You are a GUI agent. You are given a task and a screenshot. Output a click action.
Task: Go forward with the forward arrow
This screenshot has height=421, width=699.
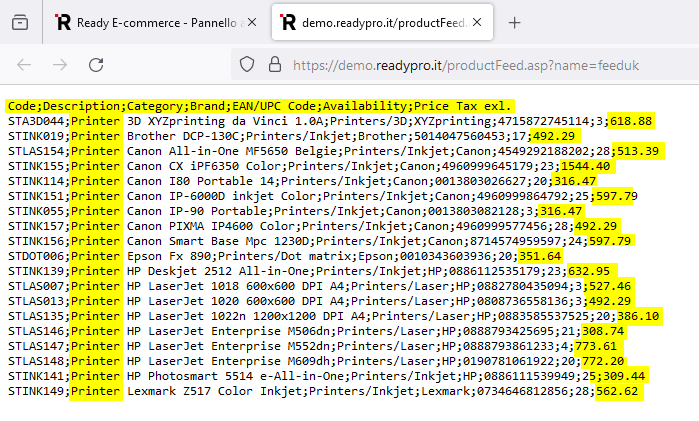[x=60, y=65]
